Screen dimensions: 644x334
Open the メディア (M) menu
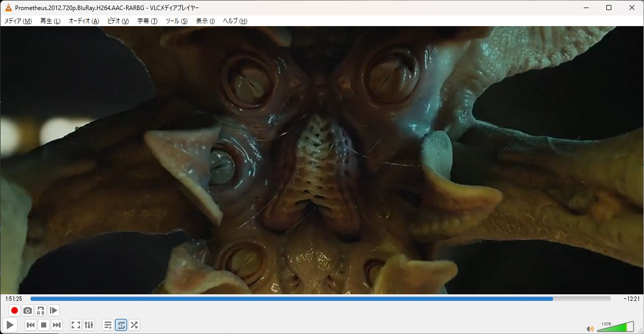18,21
